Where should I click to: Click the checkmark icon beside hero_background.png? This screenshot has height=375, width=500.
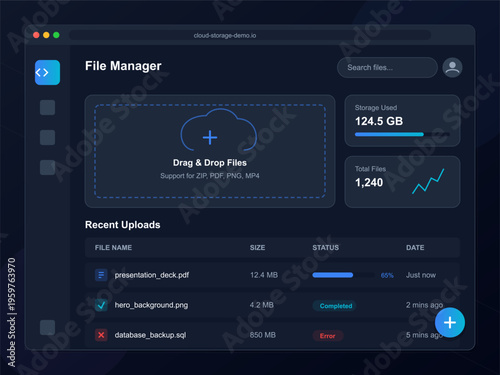click(101, 305)
